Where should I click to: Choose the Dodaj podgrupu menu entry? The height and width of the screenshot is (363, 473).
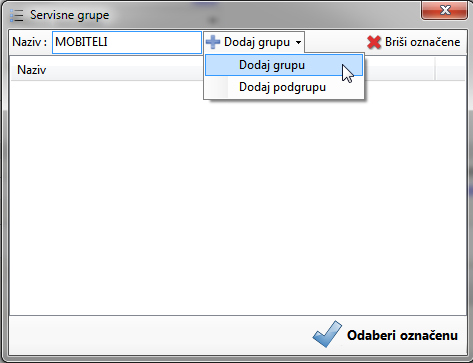[x=284, y=87]
